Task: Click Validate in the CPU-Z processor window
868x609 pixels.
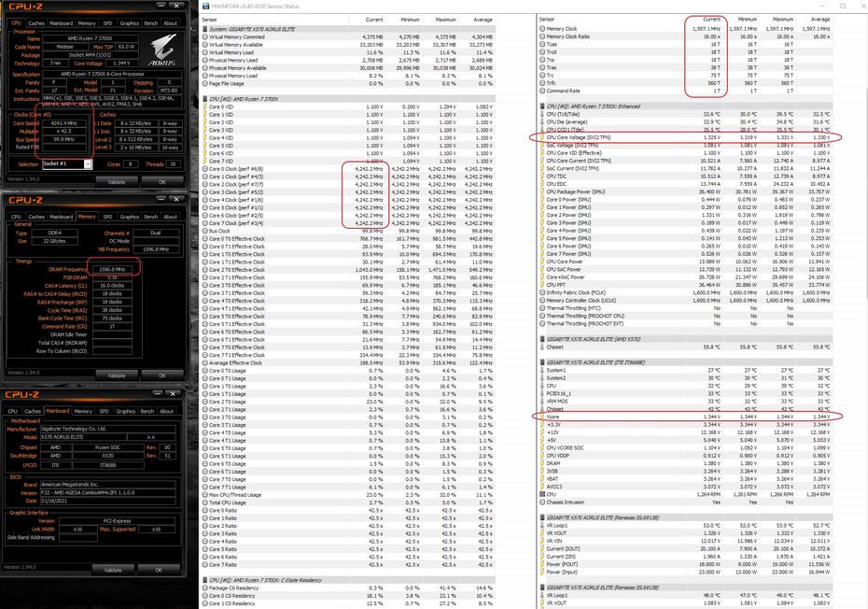Action: point(116,182)
